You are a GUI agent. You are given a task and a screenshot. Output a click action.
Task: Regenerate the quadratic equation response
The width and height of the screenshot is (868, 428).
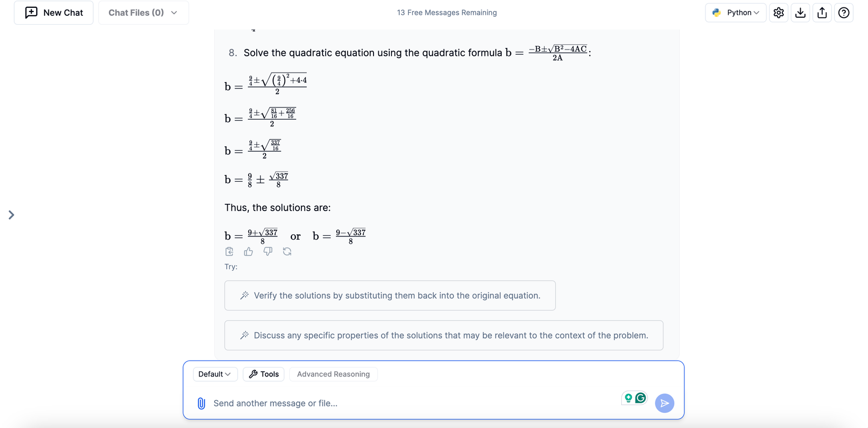coord(287,252)
